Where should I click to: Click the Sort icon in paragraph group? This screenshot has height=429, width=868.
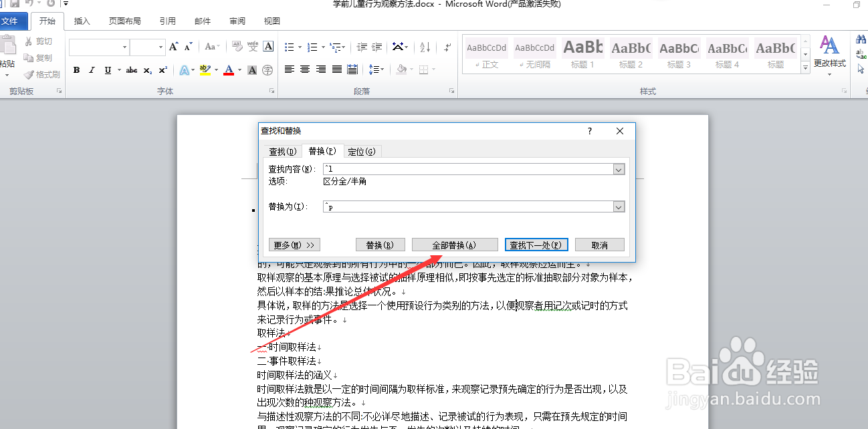[x=425, y=47]
